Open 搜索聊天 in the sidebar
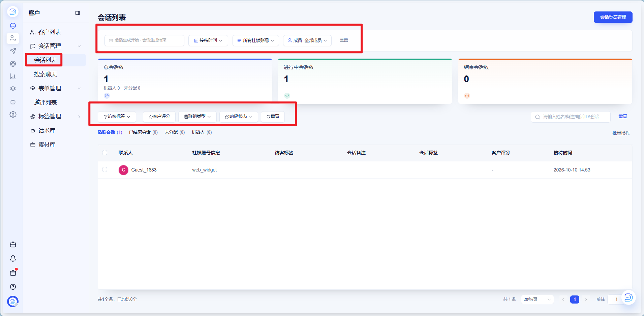644x316 pixels. coord(45,74)
